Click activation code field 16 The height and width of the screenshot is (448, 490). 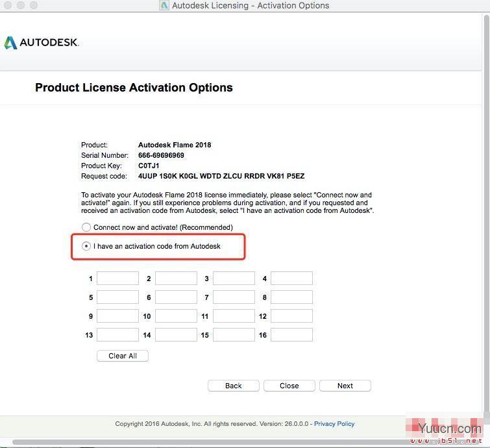(291, 335)
